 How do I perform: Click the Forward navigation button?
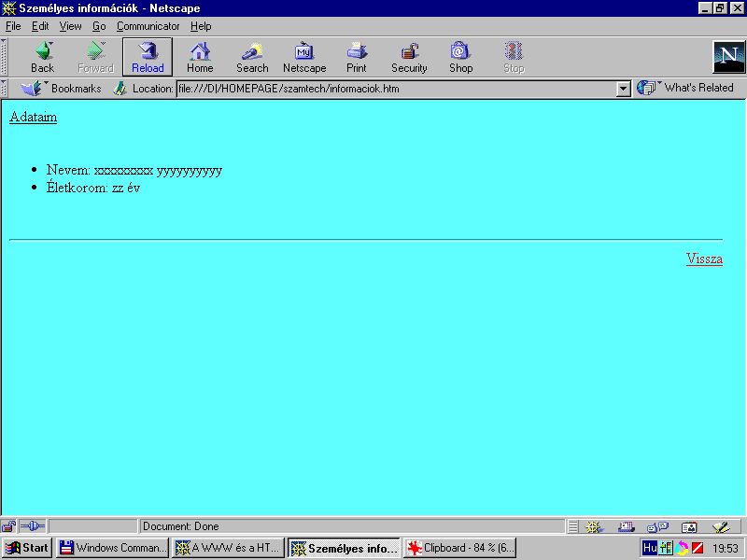95,57
